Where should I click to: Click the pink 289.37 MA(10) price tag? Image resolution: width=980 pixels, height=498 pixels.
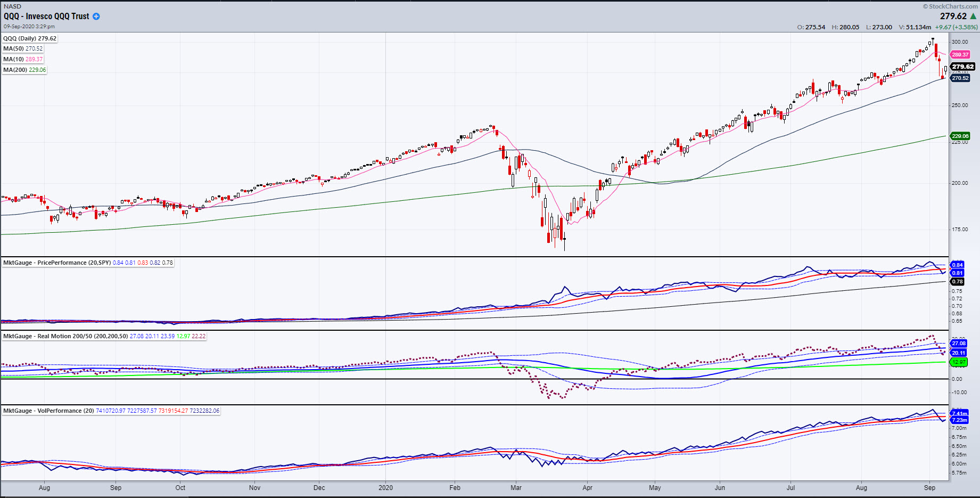pyautogui.click(x=960, y=54)
